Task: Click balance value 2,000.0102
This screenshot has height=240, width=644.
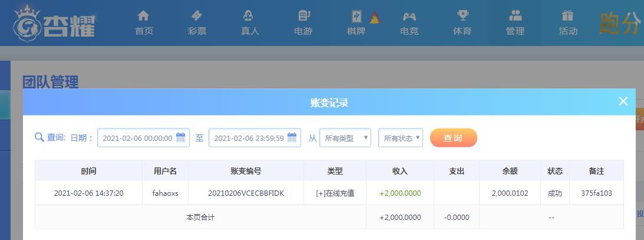Action: (x=510, y=193)
